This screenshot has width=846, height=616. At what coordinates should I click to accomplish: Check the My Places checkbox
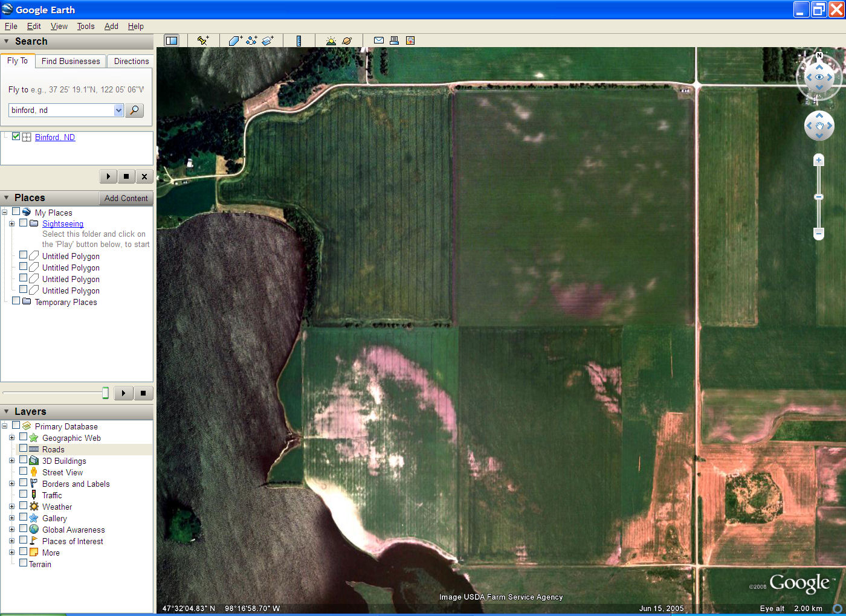pyautogui.click(x=16, y=211)
